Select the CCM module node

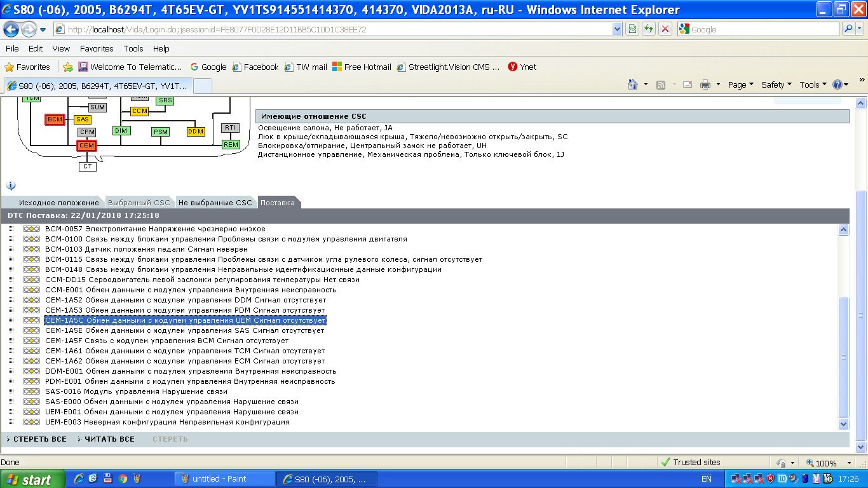pos(140,111)
